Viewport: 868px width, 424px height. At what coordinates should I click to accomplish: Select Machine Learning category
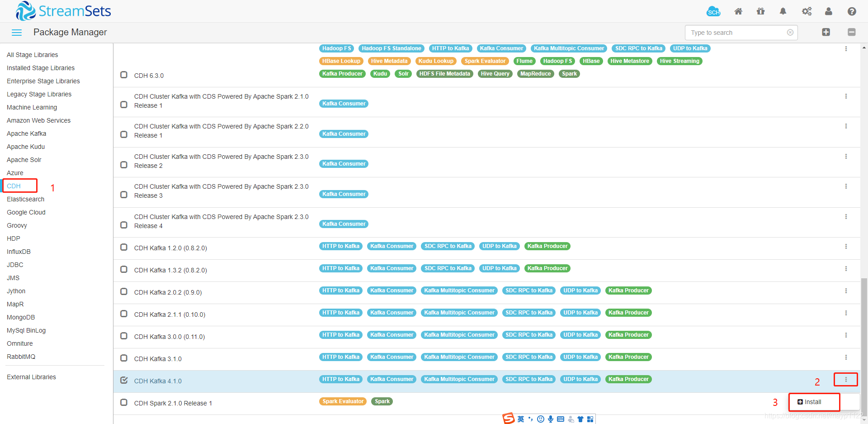pos(32,107)
